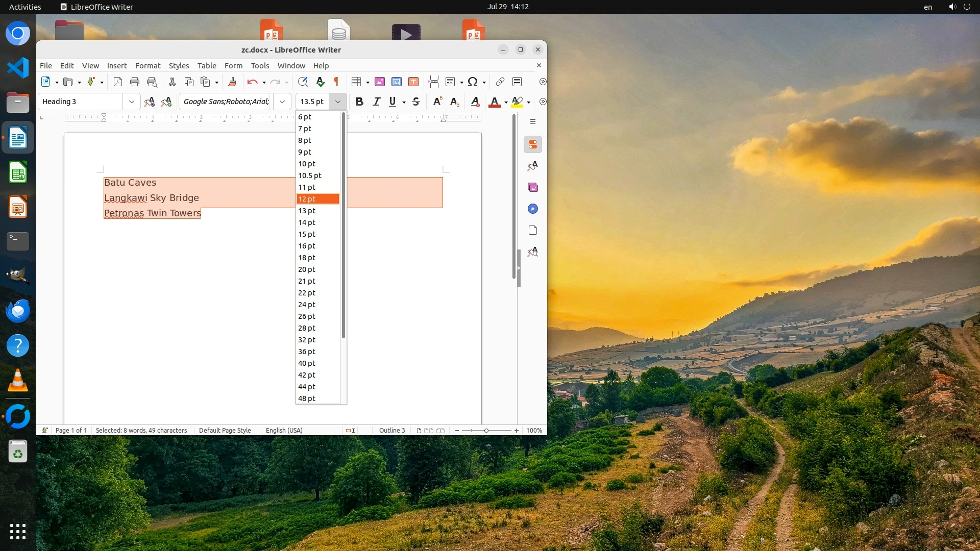Toggle formatting marks pilcrow button
The width and height of the screenshot is (980, 551).
point(336,82)
